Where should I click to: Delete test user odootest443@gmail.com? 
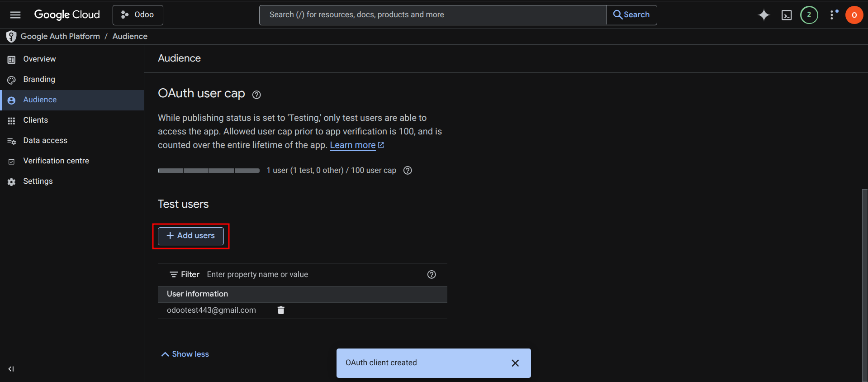[x=281, y=310]
